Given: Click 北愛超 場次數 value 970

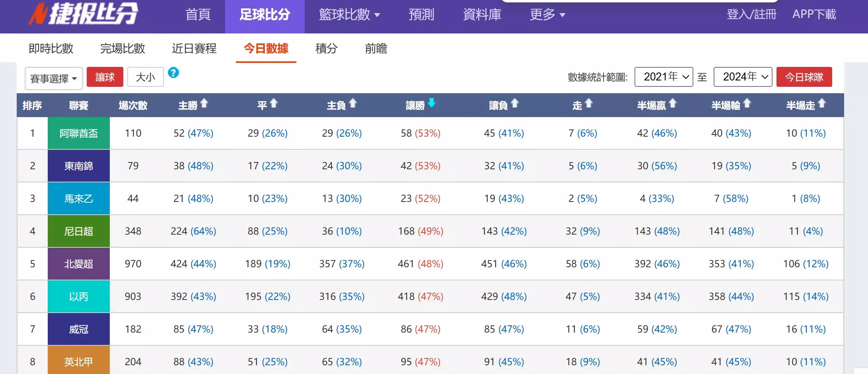Looking at the screenshot, I should [133, 264].
